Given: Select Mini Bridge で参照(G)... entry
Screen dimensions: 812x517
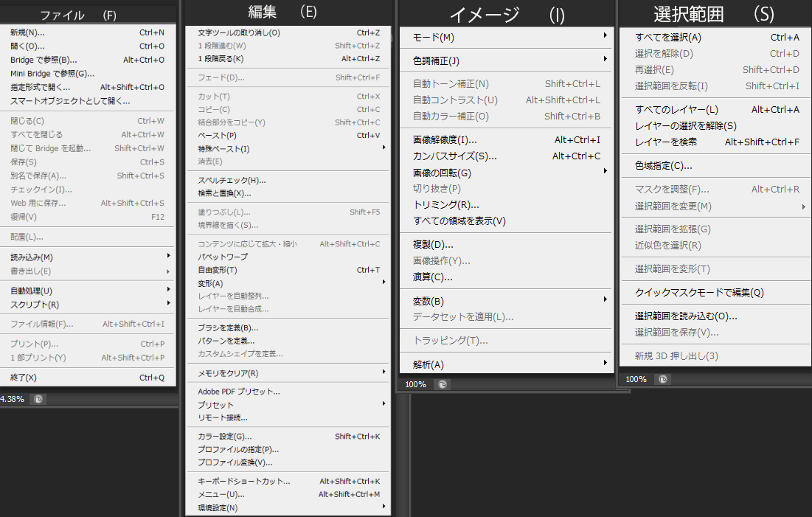Looking at the screenshot, I should point(88,74).
